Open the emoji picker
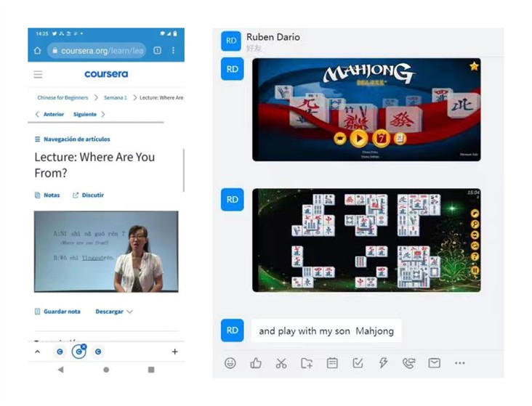This screenshot has width=532, height=406. (x=230, y=363)
